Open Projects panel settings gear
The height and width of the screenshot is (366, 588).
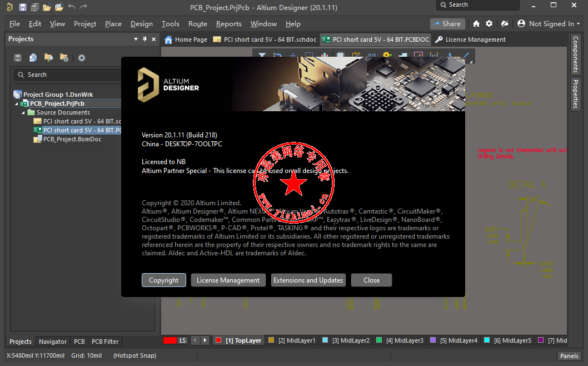pos(81,58)
